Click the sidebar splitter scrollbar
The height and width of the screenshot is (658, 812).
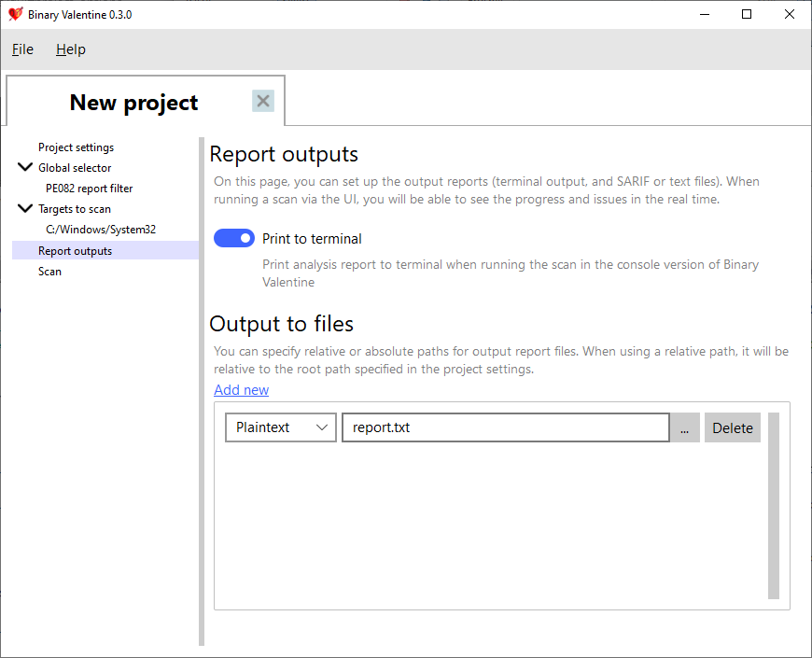point(202,391)
